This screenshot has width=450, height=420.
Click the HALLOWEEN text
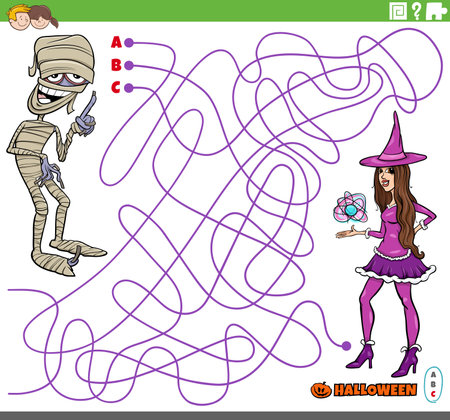point(375,390)
